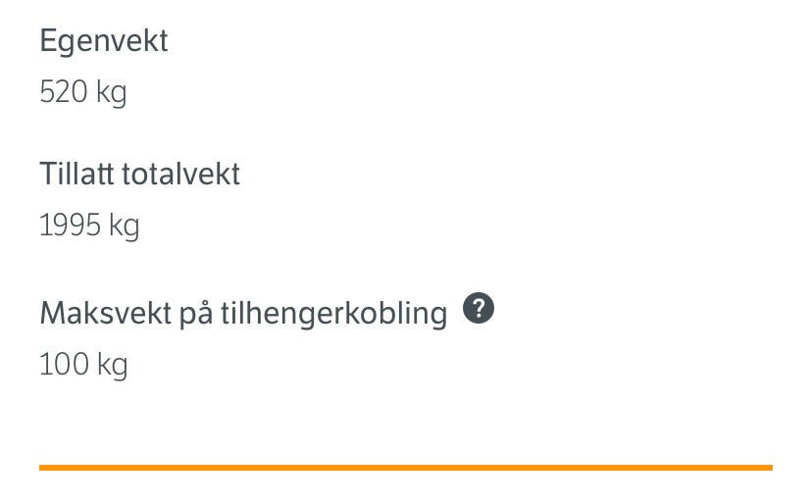
Task: Click the word 'totalvekt' in the heading
Action: pos(180,175)
